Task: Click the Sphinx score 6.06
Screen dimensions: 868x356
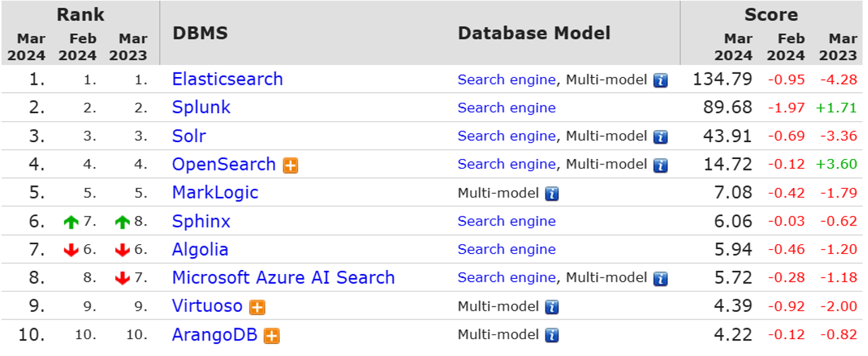Action: (733, 221)
